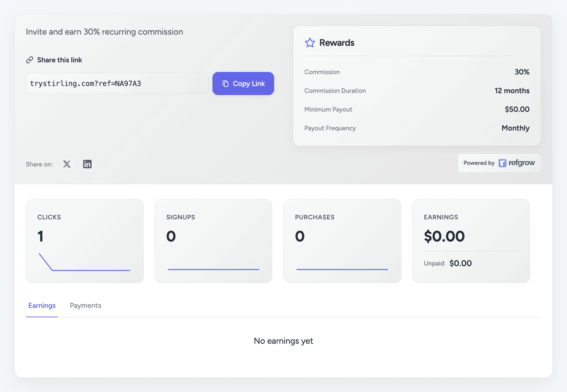
Task: Click the star icon beside Rewards
Action: (310, 43)
